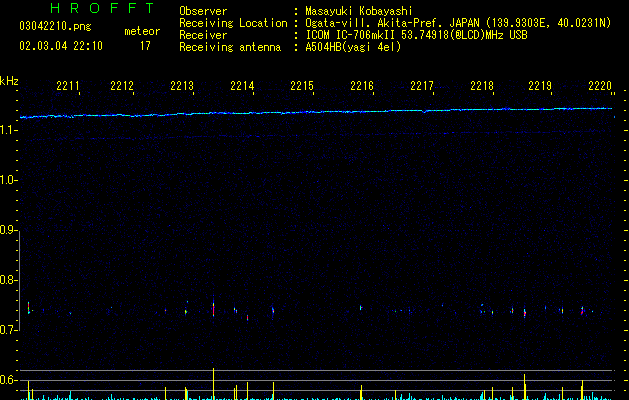Click the meteor count 17
This screenshot has width=629, height=400.
click(145, 46)
